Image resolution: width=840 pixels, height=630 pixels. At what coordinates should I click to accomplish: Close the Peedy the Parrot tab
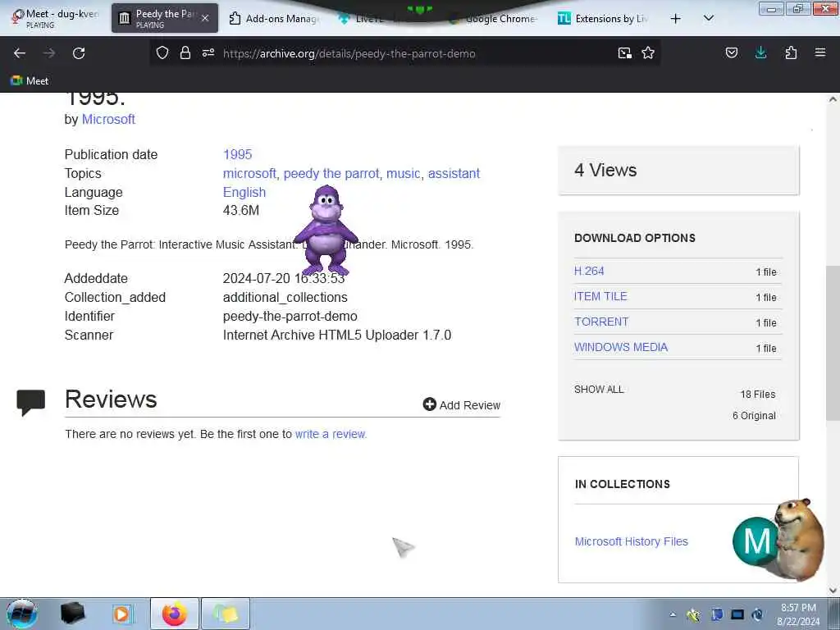pyautogui.click(x=205, y=18)
